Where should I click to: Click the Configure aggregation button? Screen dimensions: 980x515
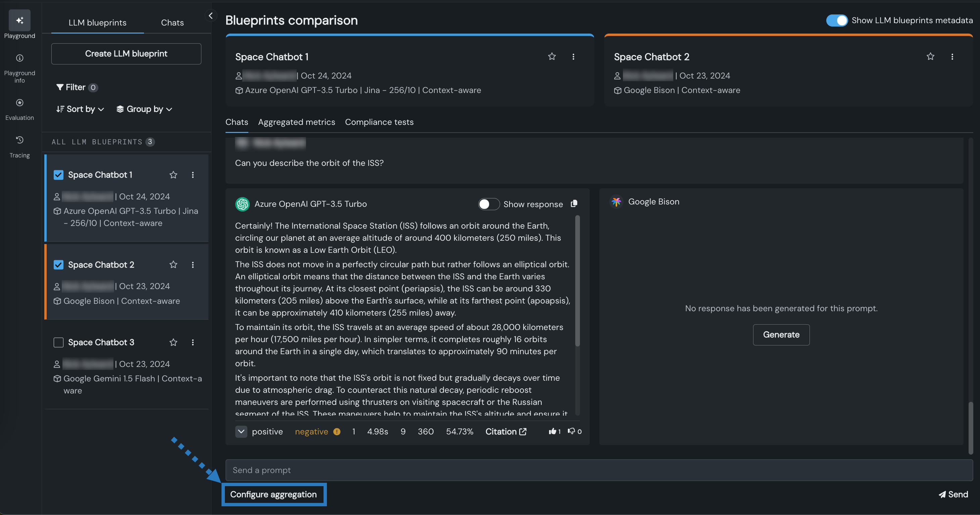pyautogui.click(x=273, y=495)
